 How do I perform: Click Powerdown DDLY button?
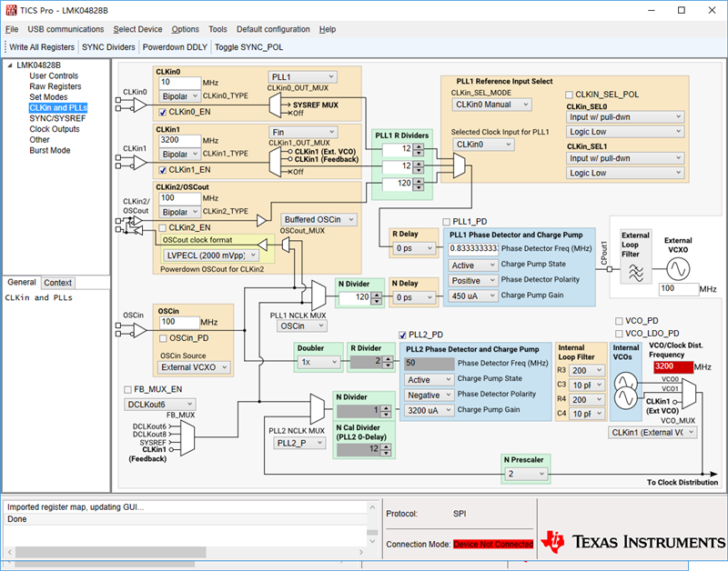coord(175,47)
